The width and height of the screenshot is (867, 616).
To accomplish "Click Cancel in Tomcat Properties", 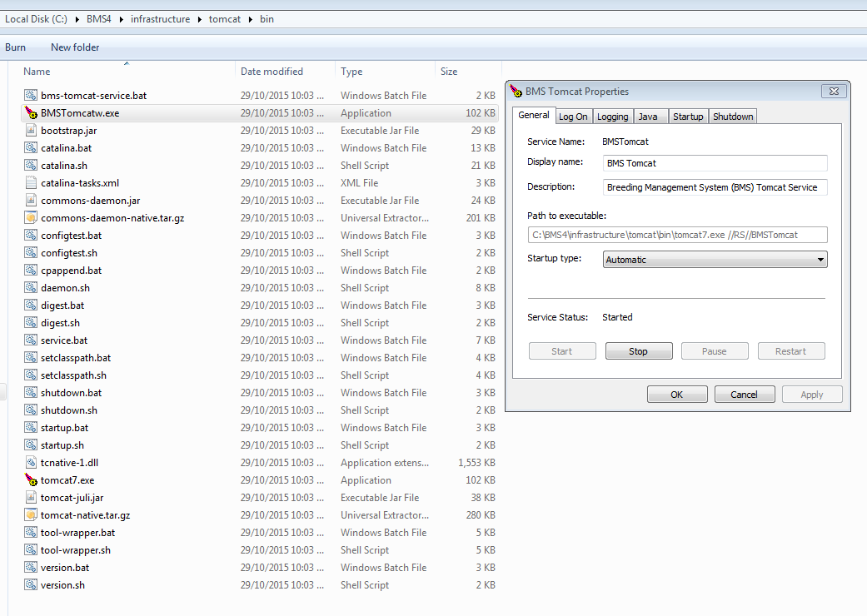I will pyautogui.click(x=745, y=395).
